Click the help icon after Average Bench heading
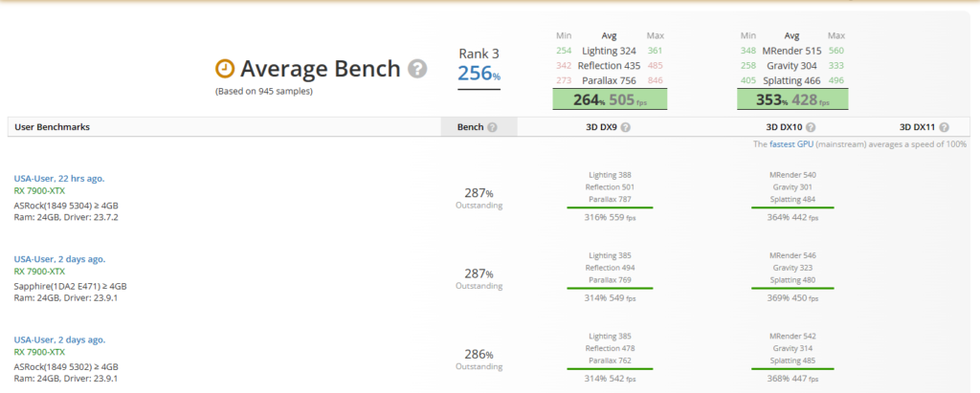The image size is (980, 393). coord(417,69)
